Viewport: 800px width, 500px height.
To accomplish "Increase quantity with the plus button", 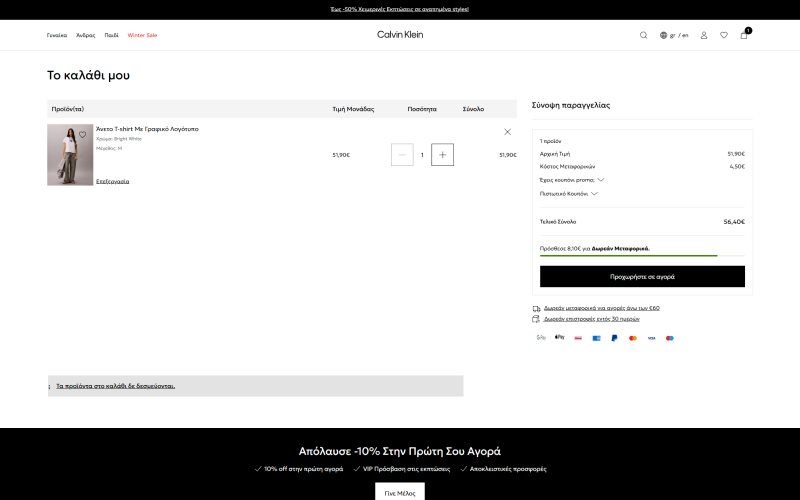I will click(444, 155).
